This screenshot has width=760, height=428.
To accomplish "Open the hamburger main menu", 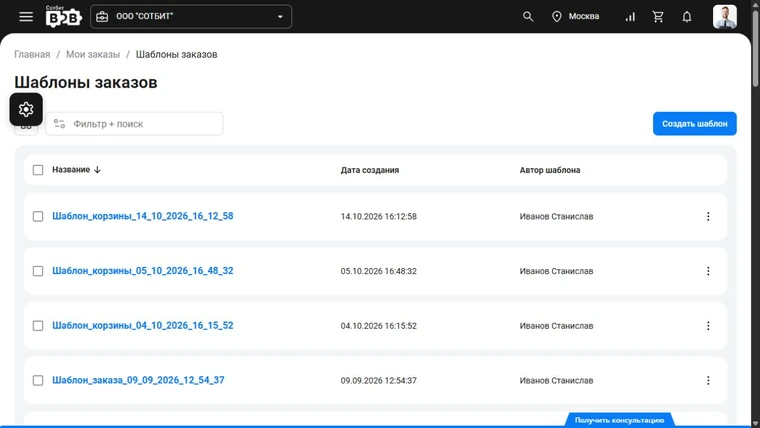I will pyautogui.click(x=26, y=16).
